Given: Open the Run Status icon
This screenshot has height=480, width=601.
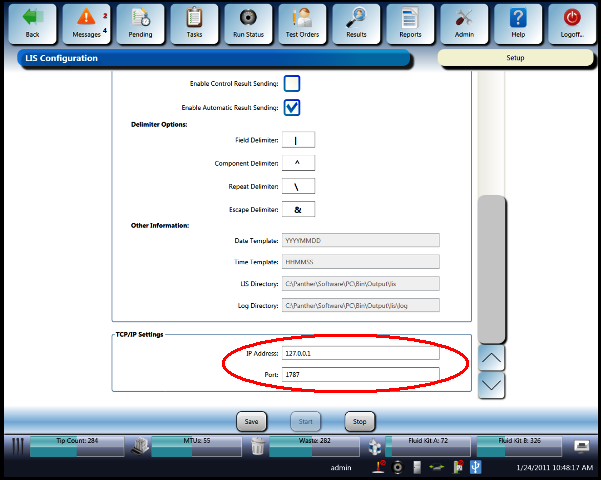Looking at the screenshot, I should 248,19.
